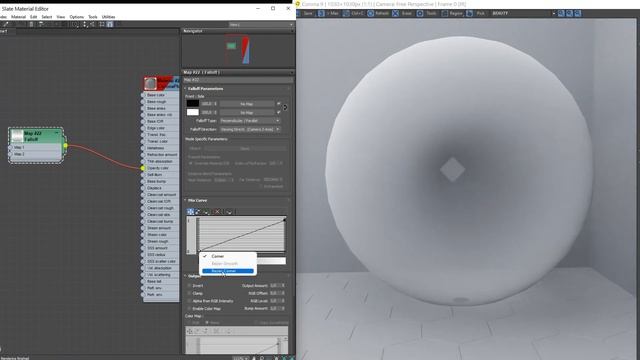Open the Falloff Type dropdown
Screen dimensions: 640x360
[250, 121]
